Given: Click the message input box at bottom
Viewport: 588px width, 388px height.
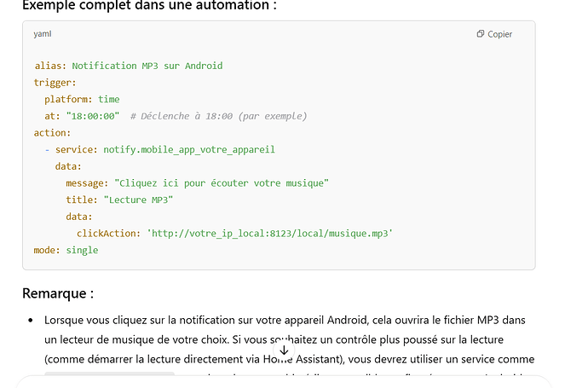Looking at the screenshot, I should 284,382.
